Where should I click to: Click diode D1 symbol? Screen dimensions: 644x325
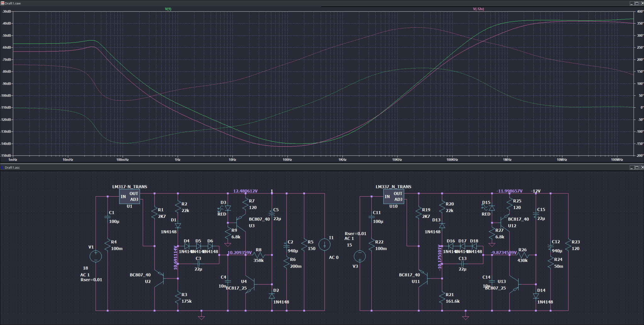(x=178, y=225)
